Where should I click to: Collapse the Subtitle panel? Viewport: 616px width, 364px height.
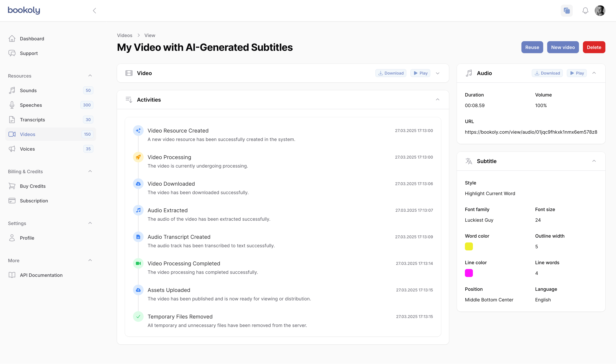click(594, 161)
